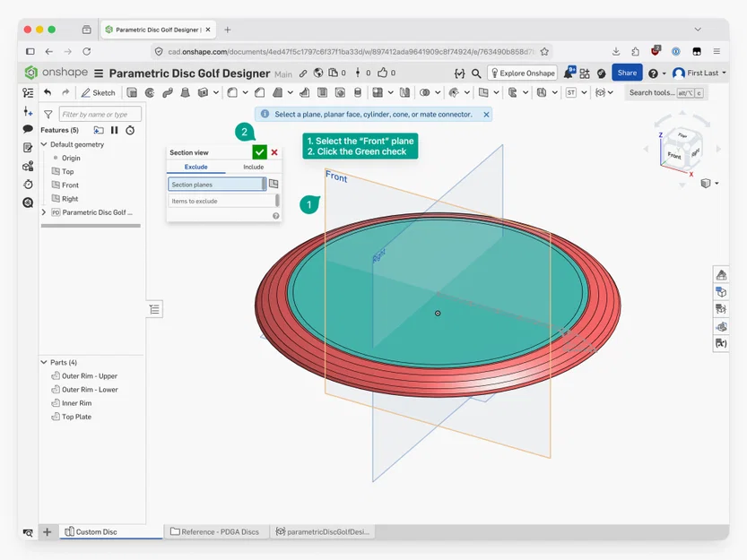Select the Draft tool icon
747x560 pixels.
(278, 93)
